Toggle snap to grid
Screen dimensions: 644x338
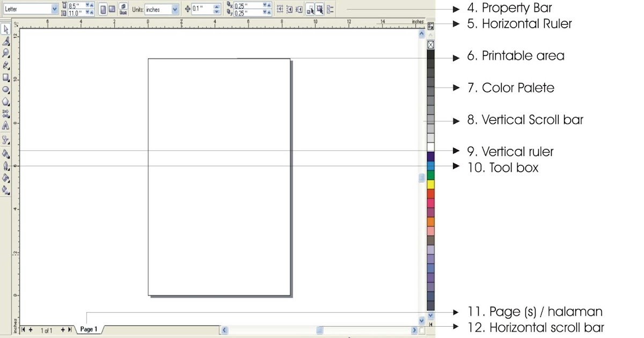pos(280,9)
